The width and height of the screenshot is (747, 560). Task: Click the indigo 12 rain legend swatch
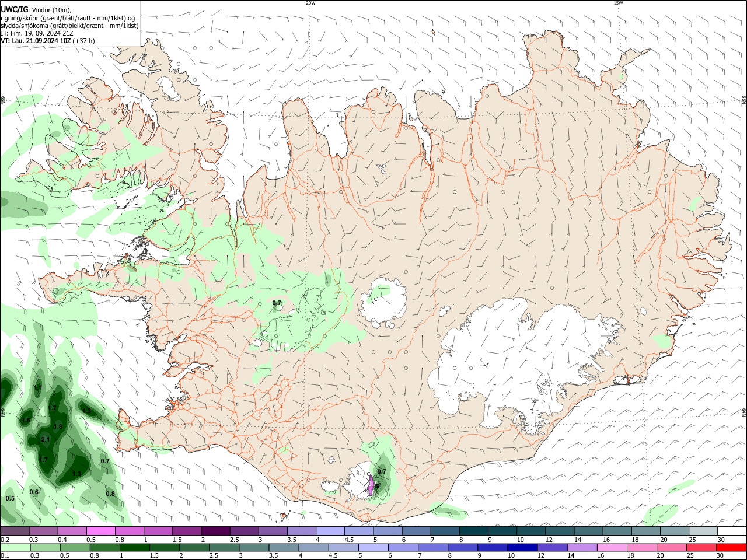[552, 547]
